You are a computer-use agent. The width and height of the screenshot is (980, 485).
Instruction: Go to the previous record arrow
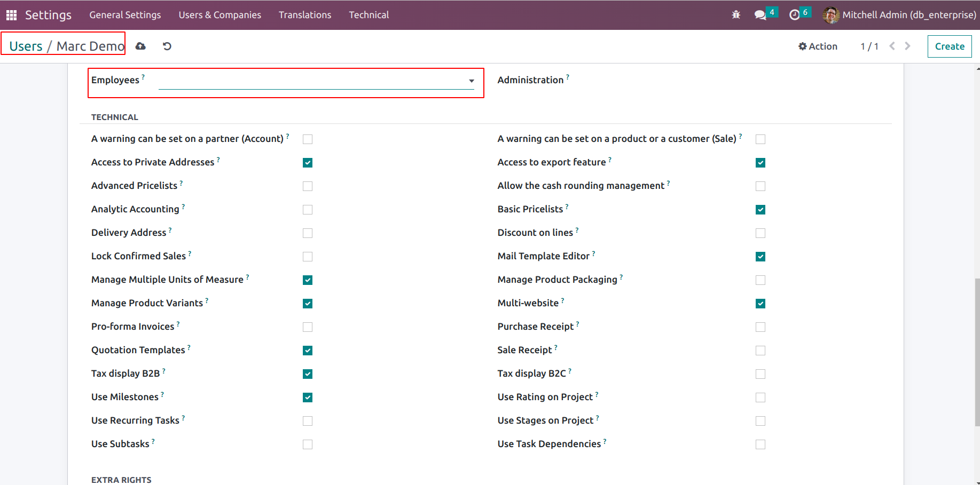[892, 46]
